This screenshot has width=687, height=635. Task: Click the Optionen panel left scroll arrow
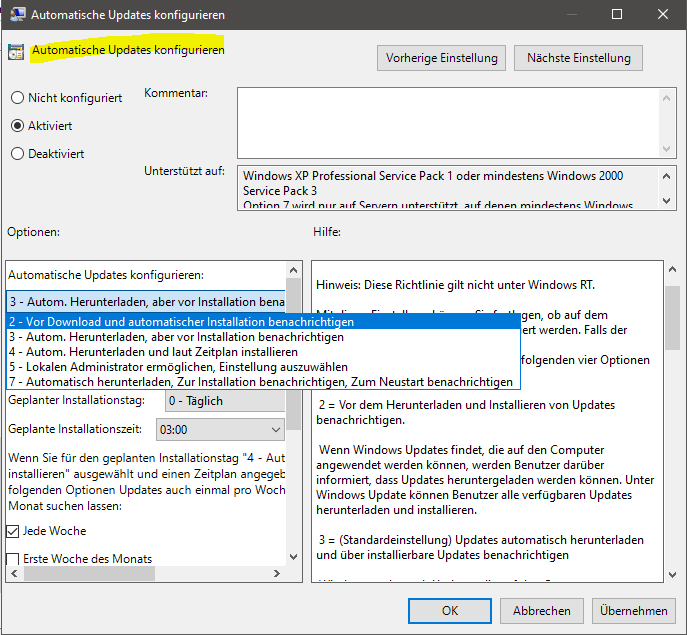pos(14,573)
